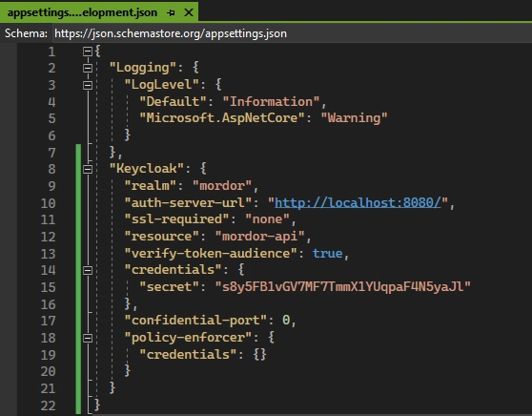Collapse the LogLevel block

[x=88, y=85]
